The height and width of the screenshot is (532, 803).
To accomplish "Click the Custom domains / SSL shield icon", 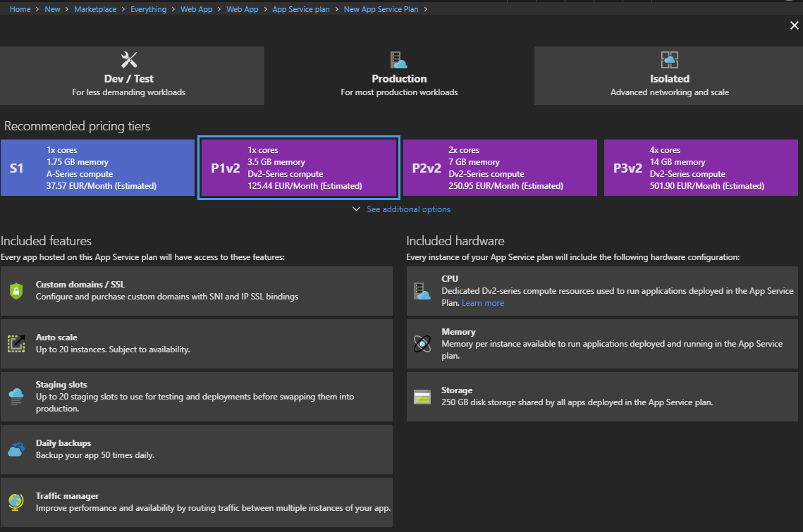I will click(x=16, y=290).
